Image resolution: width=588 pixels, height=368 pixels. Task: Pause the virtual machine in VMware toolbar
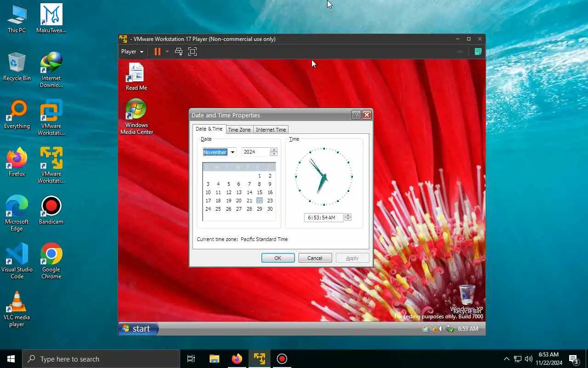click(157, 52)
